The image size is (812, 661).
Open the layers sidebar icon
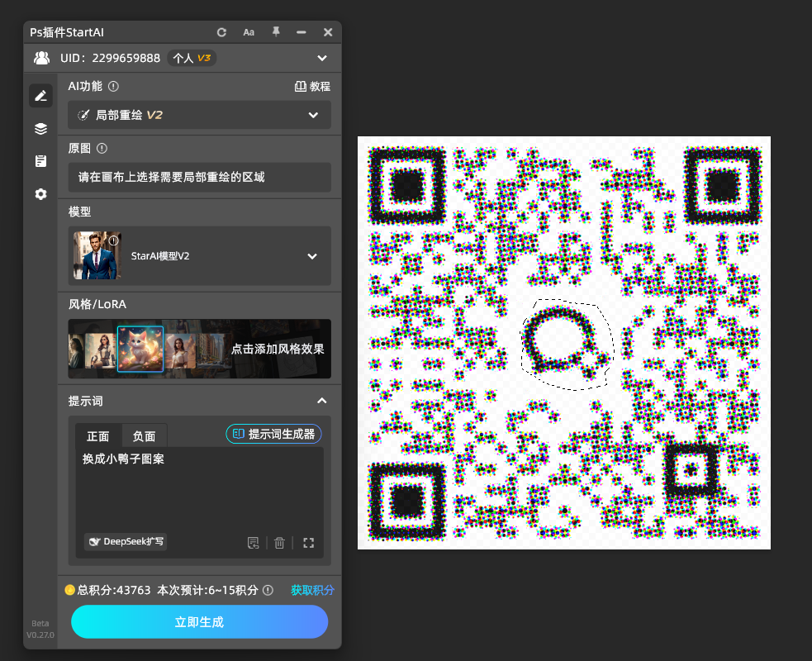point(41,128)
